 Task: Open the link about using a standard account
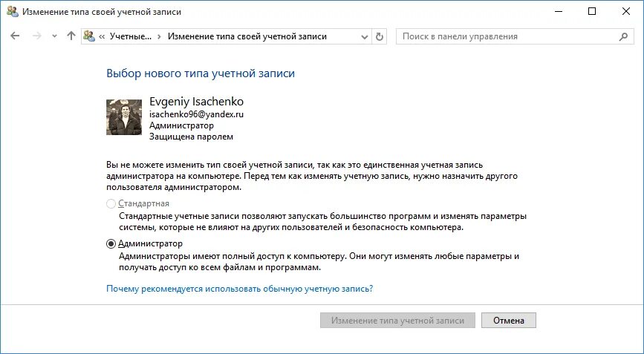[x=239, y=289]
